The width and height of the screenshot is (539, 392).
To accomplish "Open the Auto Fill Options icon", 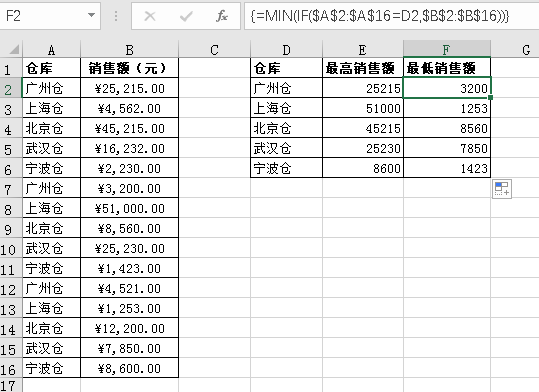I will coord(502,189).
